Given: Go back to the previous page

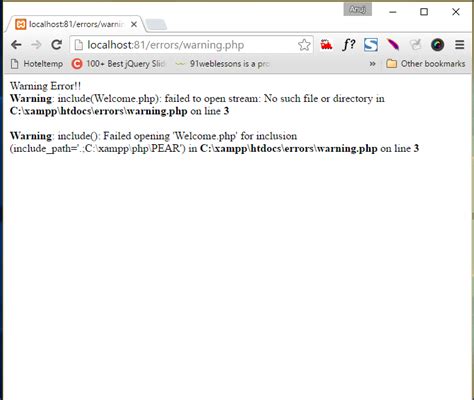Looking at the screenshot, I should point(16,45).
